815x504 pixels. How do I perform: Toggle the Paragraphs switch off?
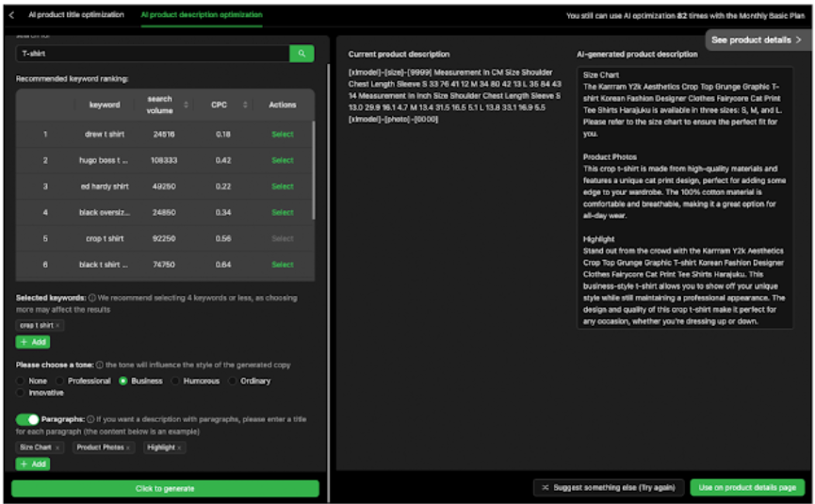[27, 419]
